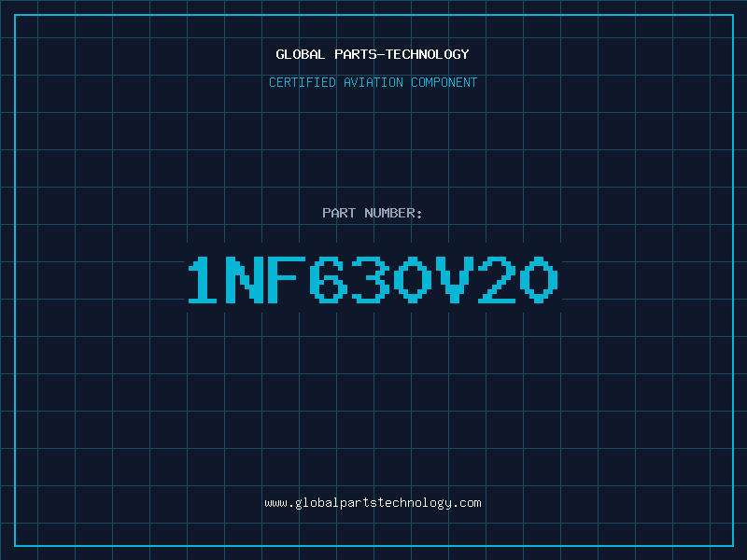The image size is (747, 560).
Task: Open the www.globalpartstechnology.com link
Action: tap(373, 503)
